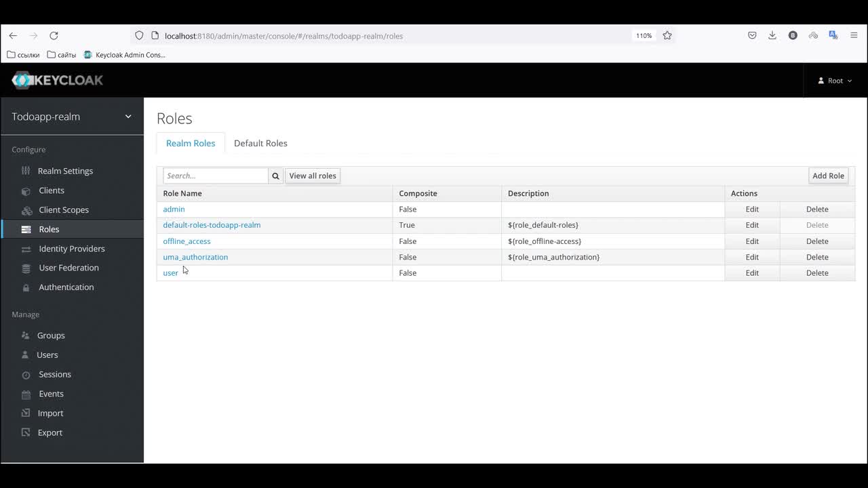Click the Export icon in sidebar
Screen dimensions: 868x488
26,432
